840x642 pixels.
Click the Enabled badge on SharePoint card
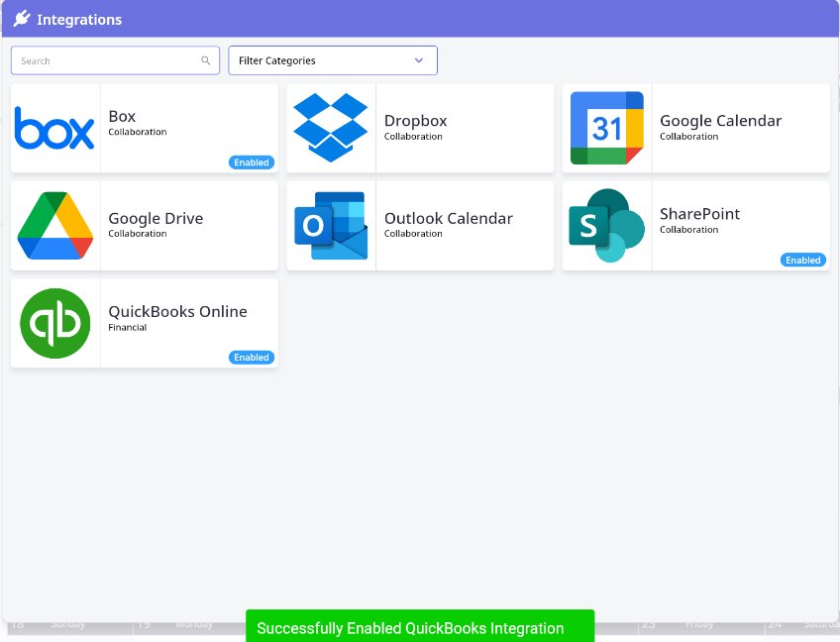[x=802, y=260]
